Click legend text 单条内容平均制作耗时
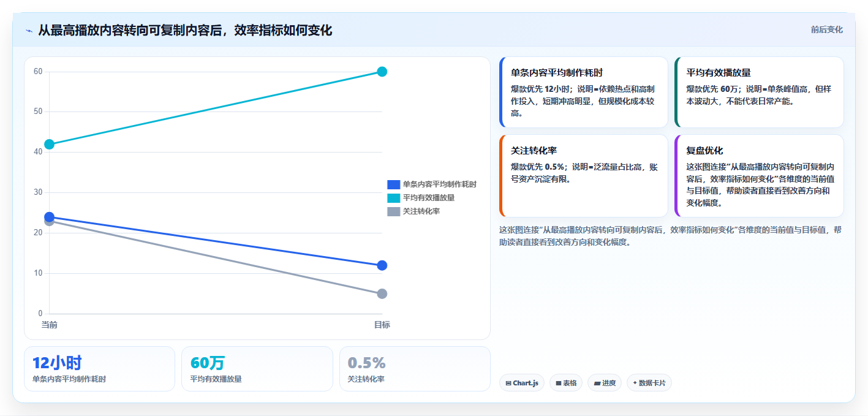Image resolution: width=868 pixels, height=416 pixels. click(440, 184)
